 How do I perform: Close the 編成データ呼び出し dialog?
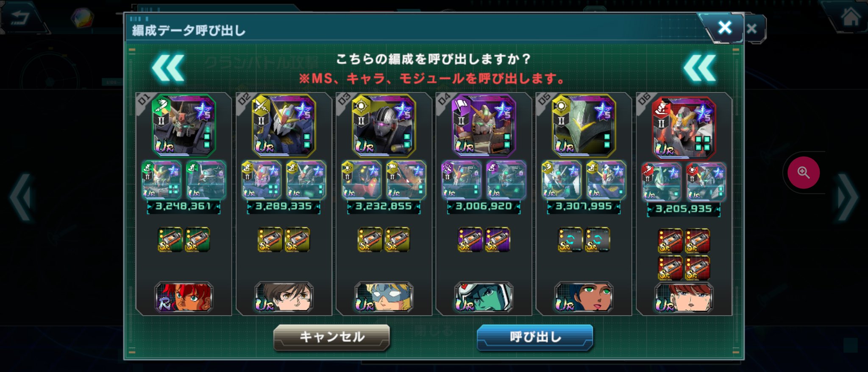[724, 28]
